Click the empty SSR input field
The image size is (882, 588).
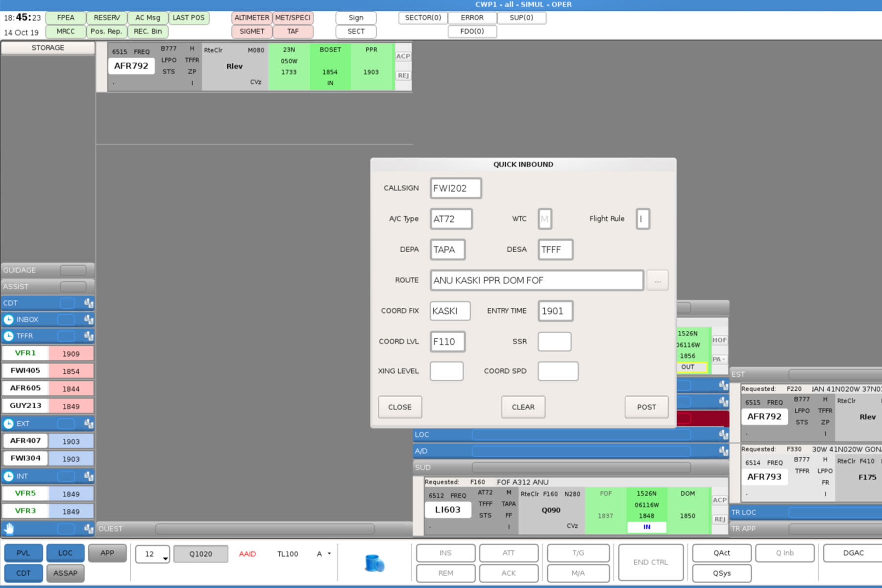coord(554,342)
